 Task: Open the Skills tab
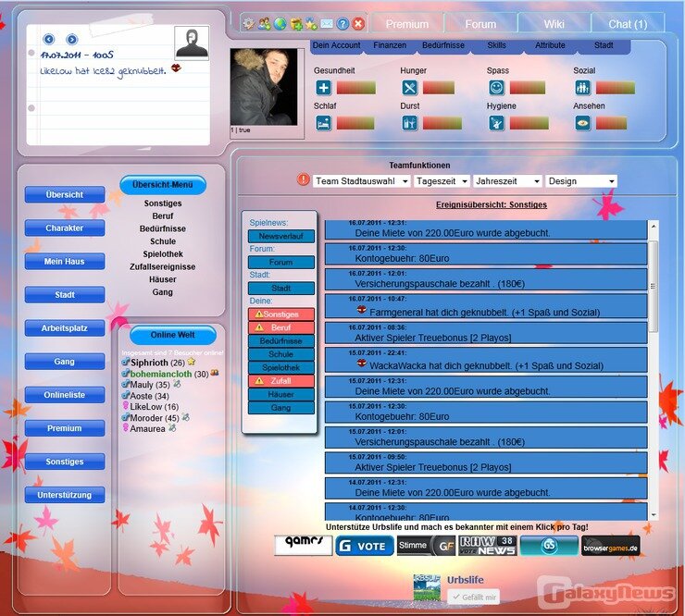(497, 45)
